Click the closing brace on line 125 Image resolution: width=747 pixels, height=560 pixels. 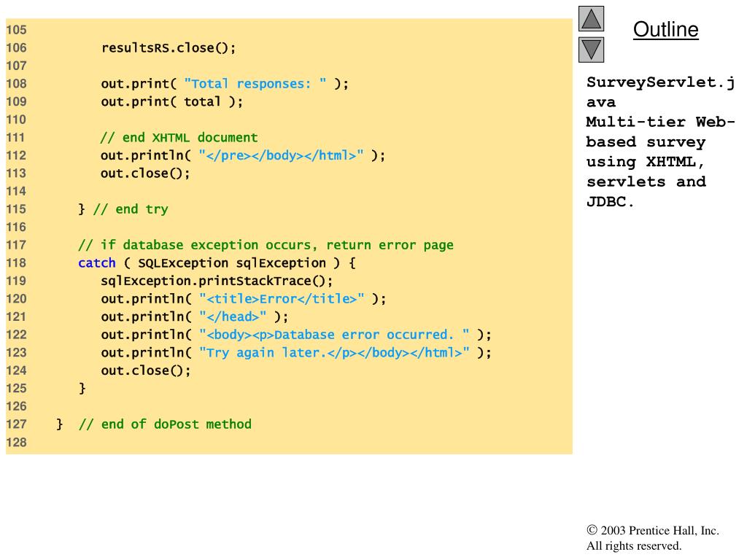click(82, 389)
